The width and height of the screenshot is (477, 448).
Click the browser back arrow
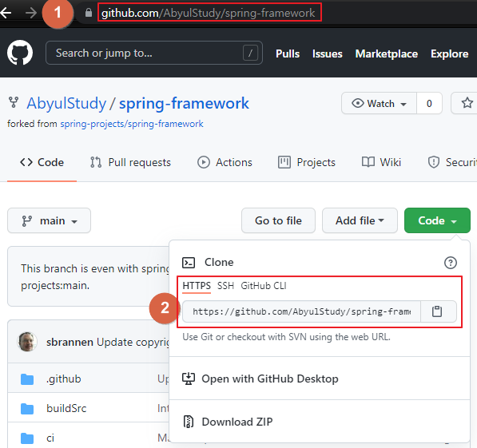click(6, 13)
